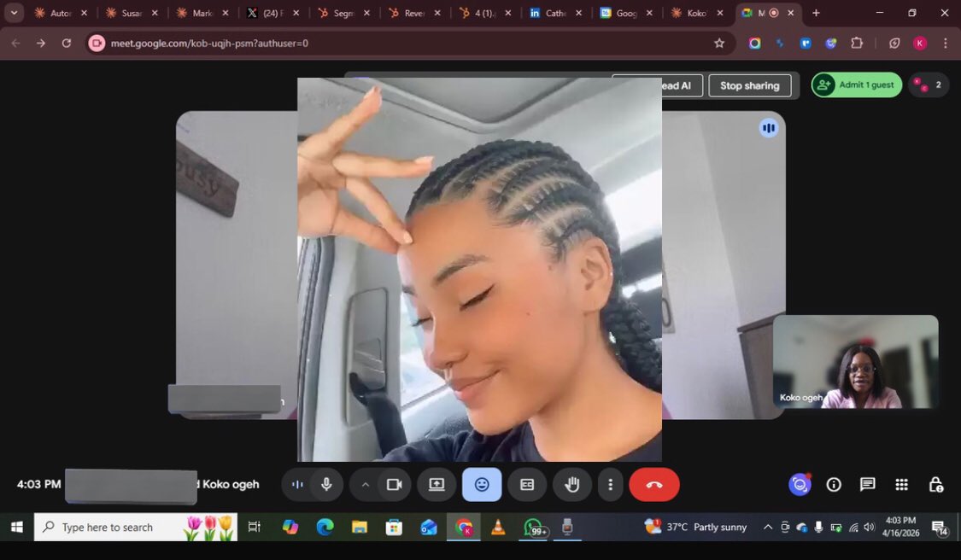Close the Koko browser tab

coord(720,13)
